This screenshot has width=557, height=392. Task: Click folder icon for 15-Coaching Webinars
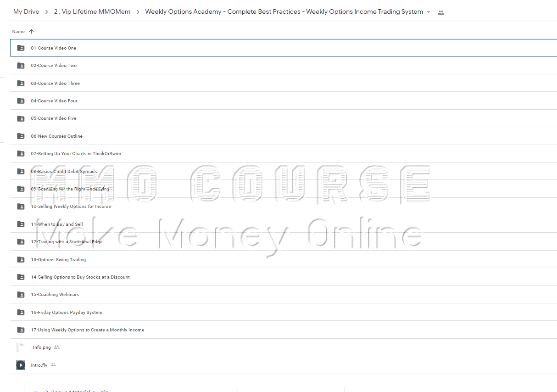point(21,295)
